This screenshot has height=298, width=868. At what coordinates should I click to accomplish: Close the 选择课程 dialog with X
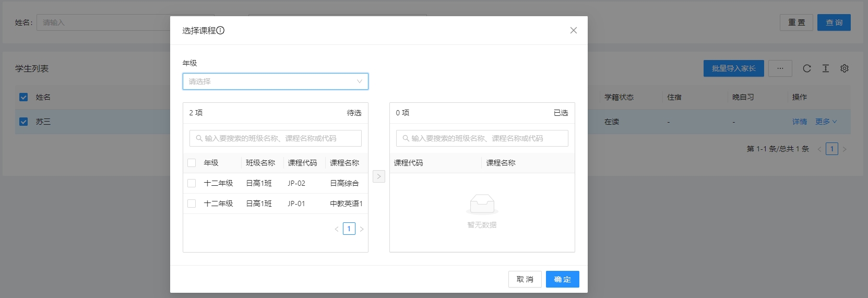point(573,30)
